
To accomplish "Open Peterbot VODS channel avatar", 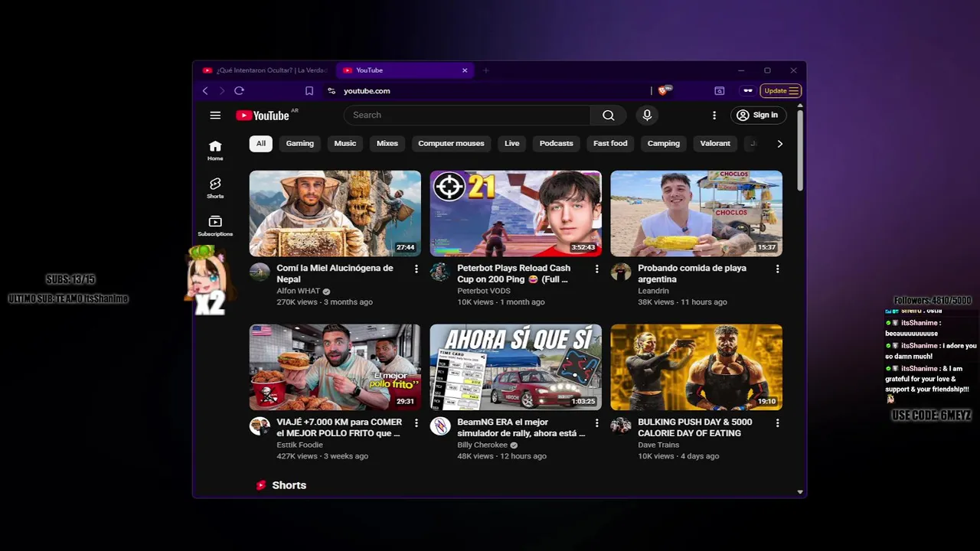I will click(440, 272).
